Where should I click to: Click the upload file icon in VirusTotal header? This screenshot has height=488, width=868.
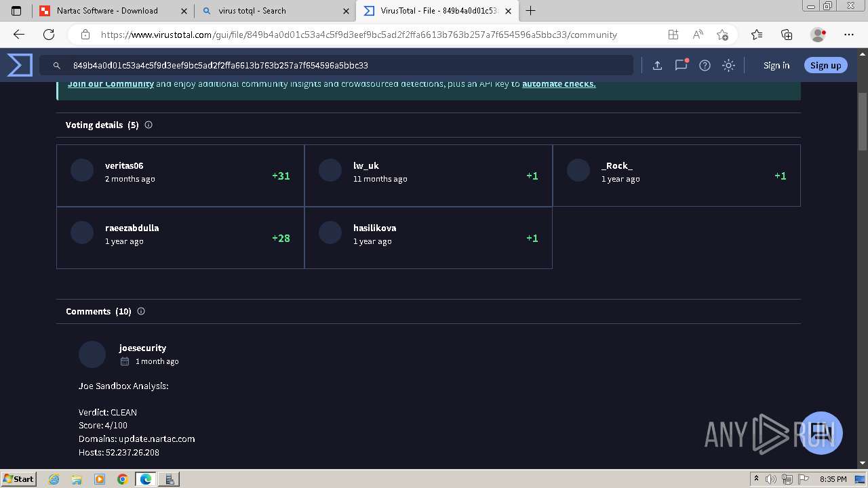657,65
